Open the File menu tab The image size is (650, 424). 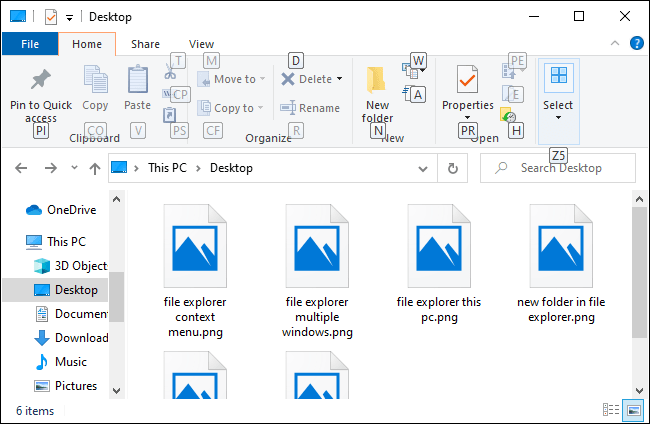[x=30, y=44]
